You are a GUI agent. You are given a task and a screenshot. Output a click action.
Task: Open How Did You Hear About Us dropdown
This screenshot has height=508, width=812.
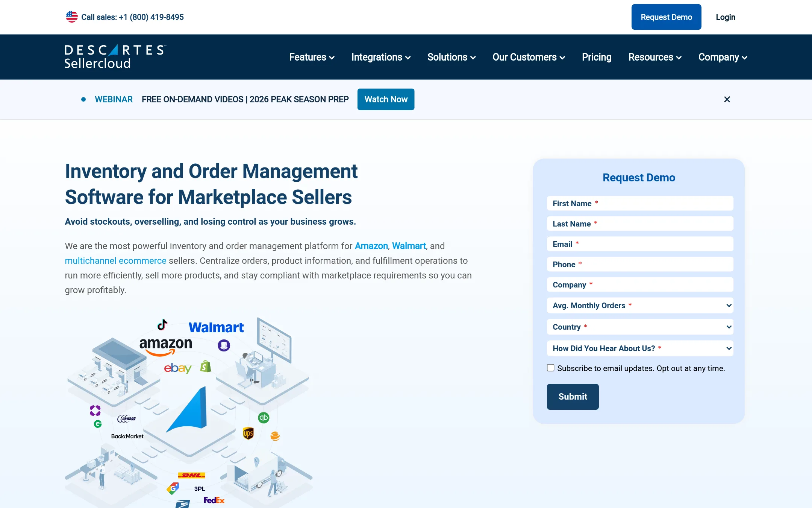pos(640,348)
